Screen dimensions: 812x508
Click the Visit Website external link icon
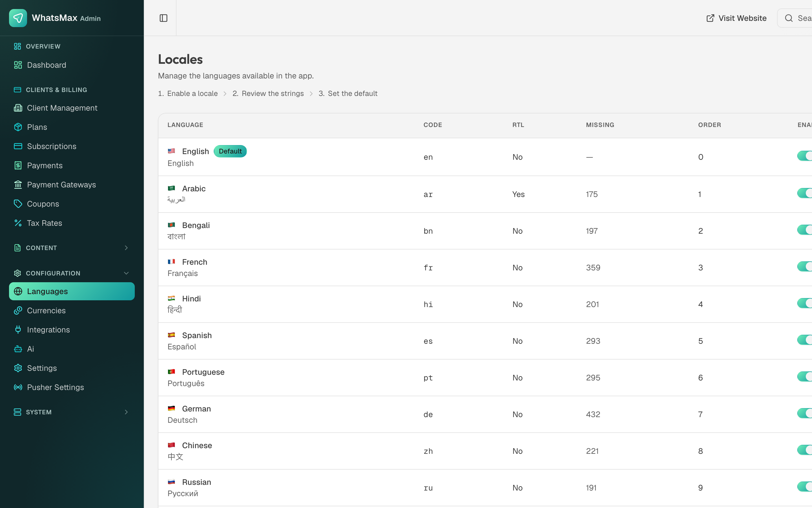click(x=710, y=18)
